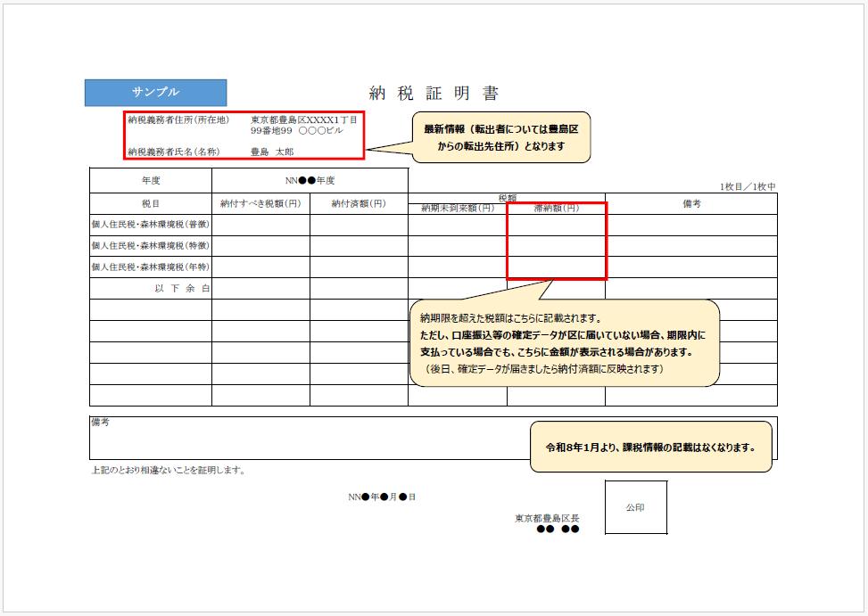The image size is (868, 616).
Task: Click the 納付済額(円) column header
Action: pos(359,203)
